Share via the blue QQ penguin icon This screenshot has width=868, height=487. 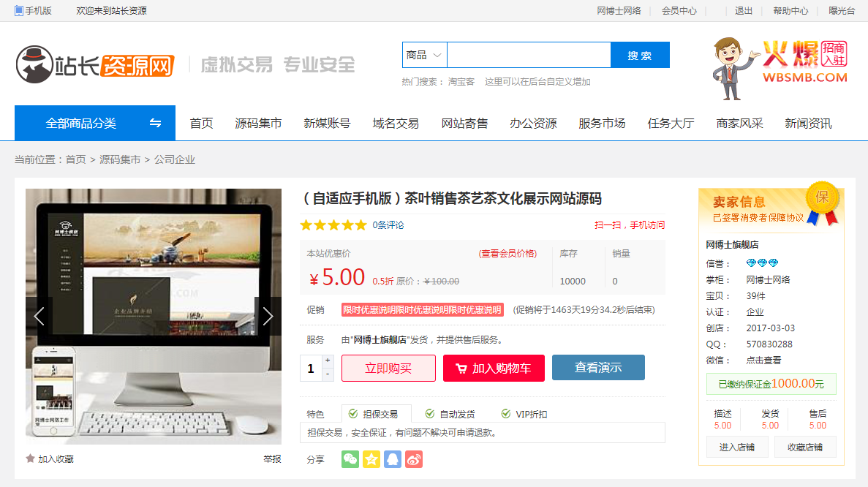pos(393,459)
